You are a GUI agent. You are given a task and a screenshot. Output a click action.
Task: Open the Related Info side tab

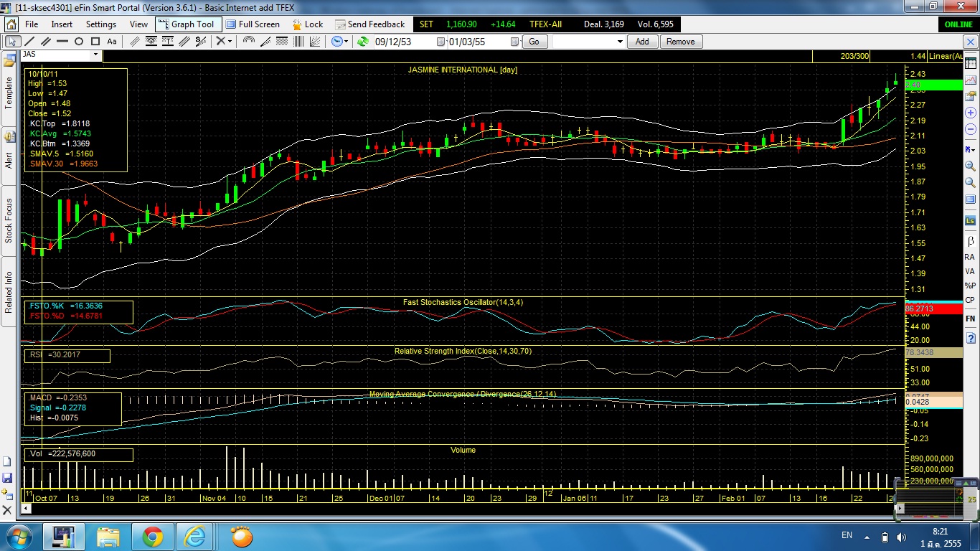(9, 292)
